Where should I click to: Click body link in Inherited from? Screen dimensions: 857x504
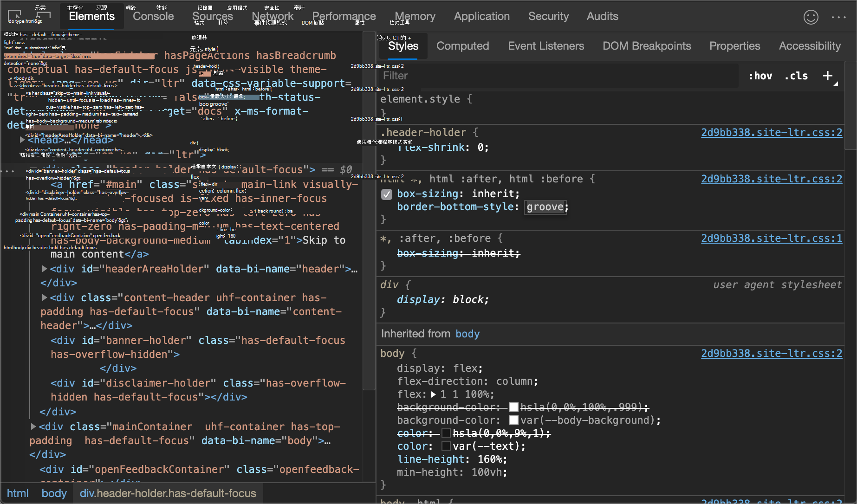point(467,334)
